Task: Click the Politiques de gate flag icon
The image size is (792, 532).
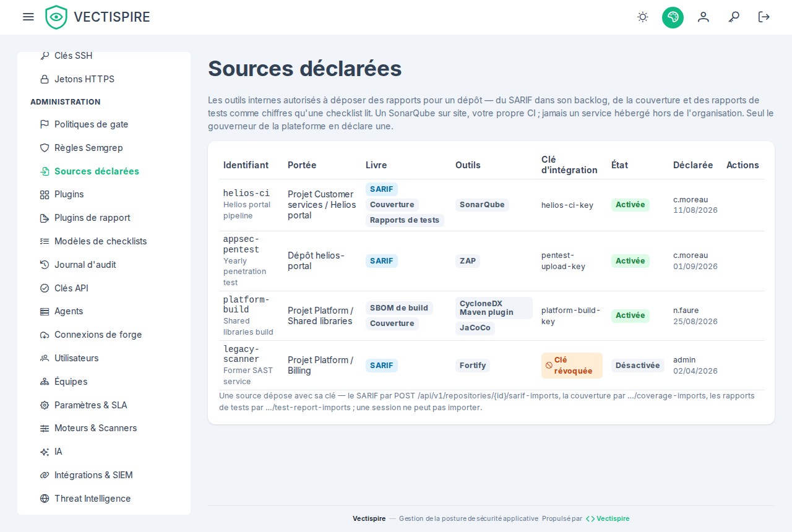Action: point(45,124)
